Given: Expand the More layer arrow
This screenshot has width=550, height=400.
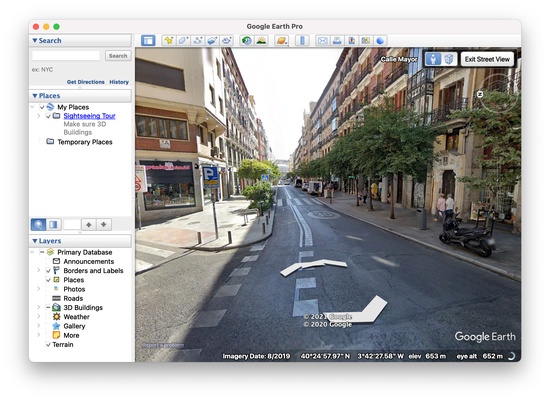Looking at the screenshot, I should click(x=39, y=335).
